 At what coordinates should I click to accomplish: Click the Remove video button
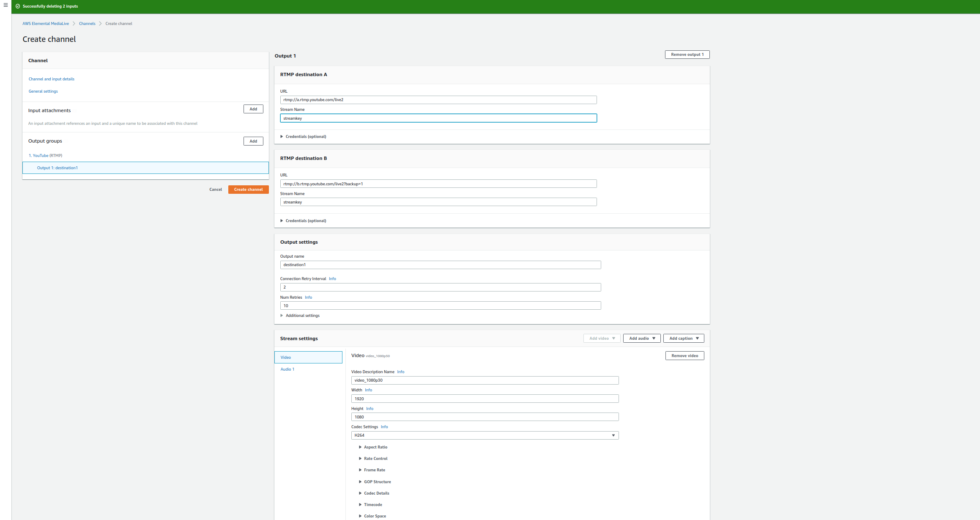pos(685,356)
